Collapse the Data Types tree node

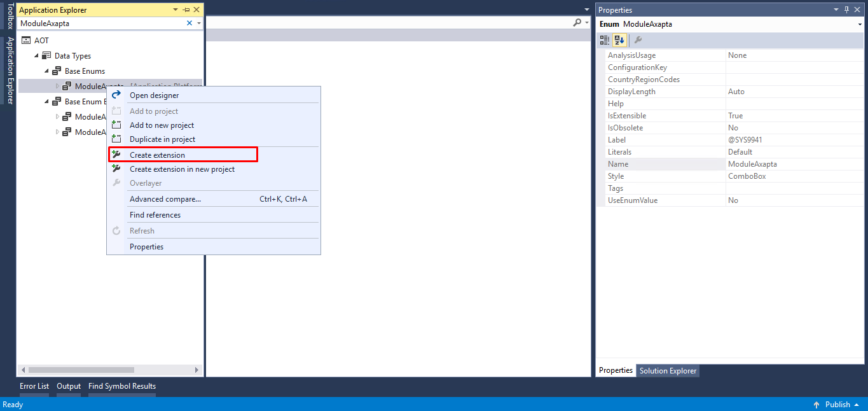click(36, 56)
